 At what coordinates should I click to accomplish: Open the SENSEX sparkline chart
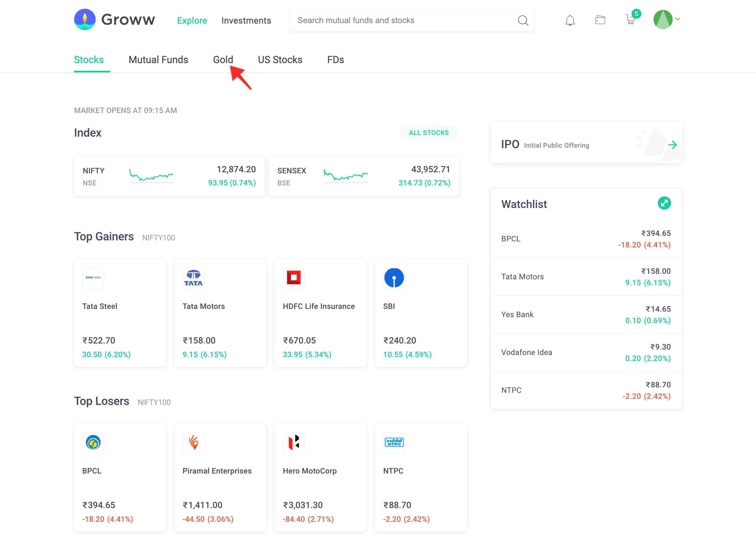point(346,176)
